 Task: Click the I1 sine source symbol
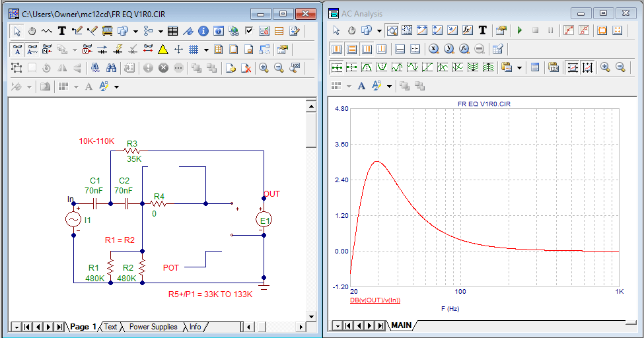[73, 220]
